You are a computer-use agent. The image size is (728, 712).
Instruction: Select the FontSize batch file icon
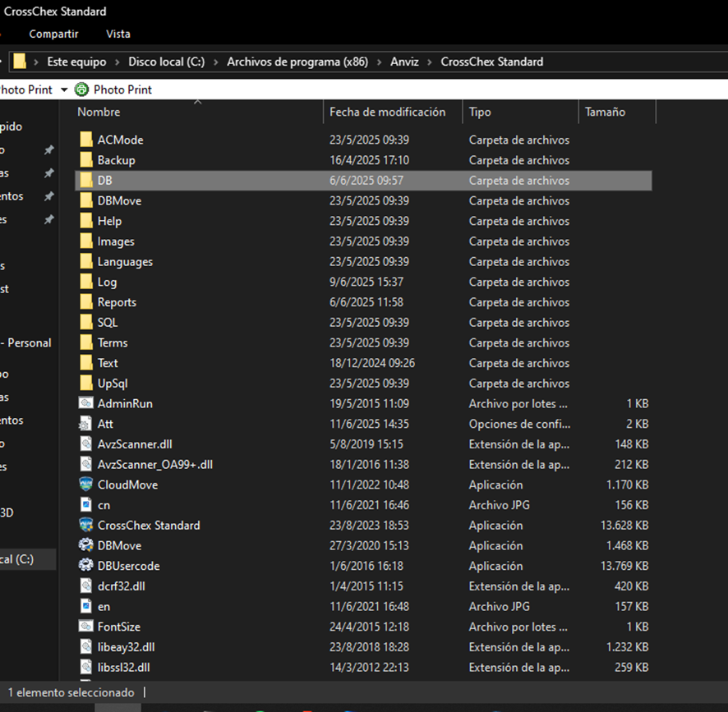[86, 626]
